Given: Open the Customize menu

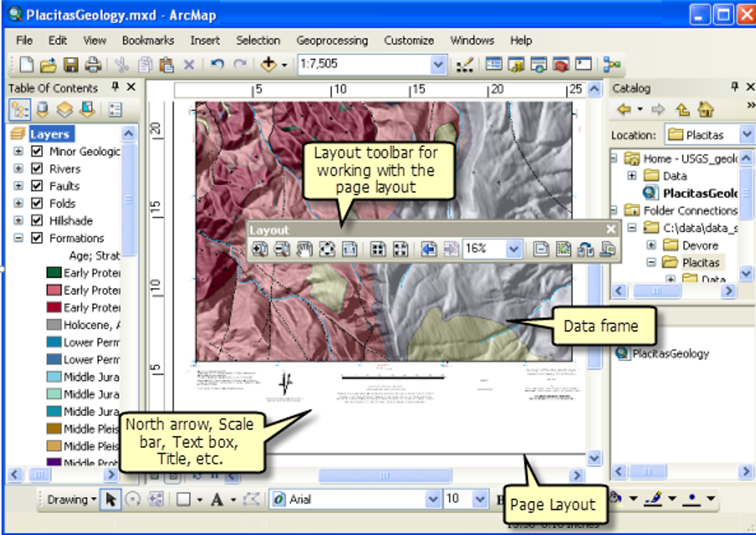Looking at the screenshot, I should pyautogui.click(x=409, y=40).
